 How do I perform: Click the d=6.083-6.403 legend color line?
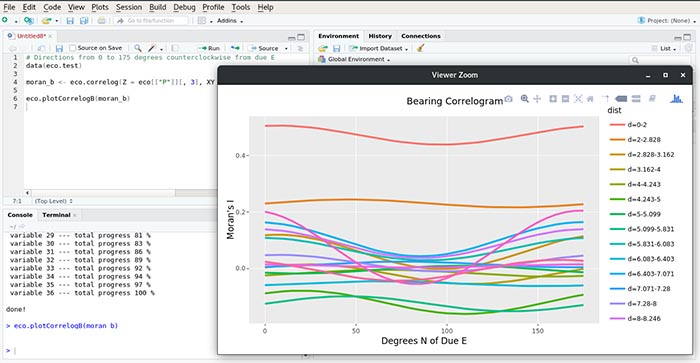coord(617,259)
